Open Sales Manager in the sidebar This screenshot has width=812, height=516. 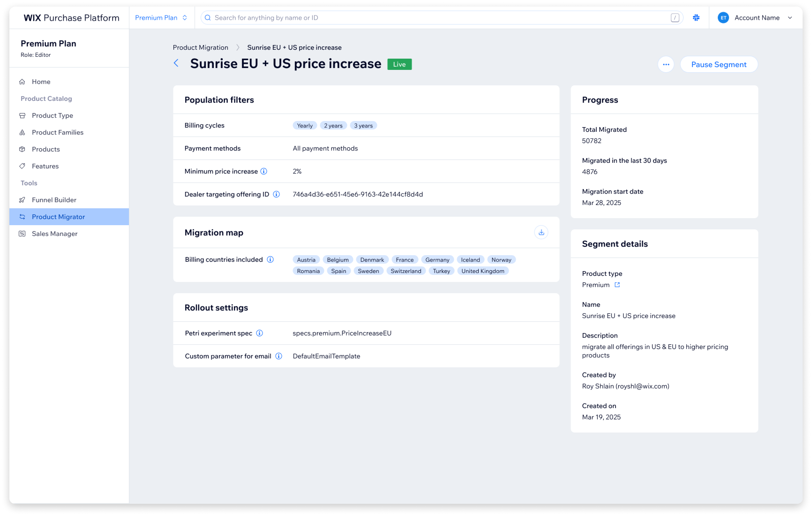69,234
